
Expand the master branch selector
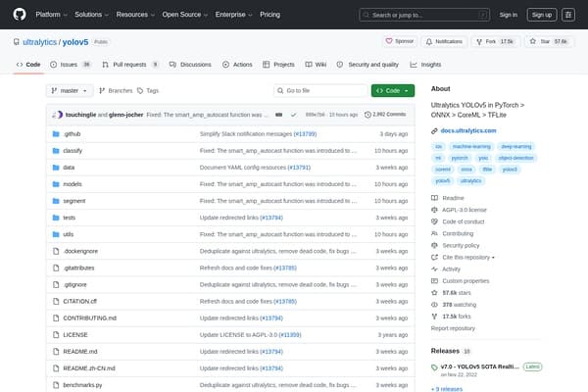pyautogui.click(x=70, y=91)
